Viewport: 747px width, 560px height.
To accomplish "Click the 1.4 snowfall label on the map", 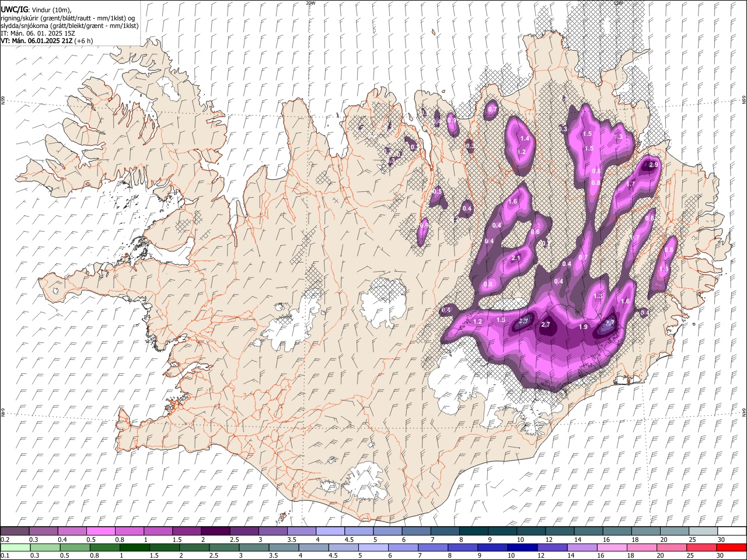I will pos(525,138).
